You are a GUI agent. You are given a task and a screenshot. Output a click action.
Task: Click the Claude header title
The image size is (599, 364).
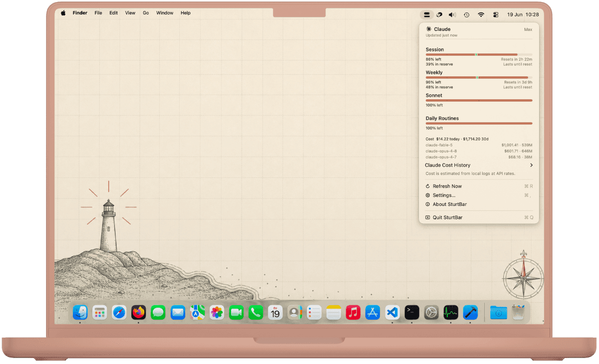click(x=442, y=29)
